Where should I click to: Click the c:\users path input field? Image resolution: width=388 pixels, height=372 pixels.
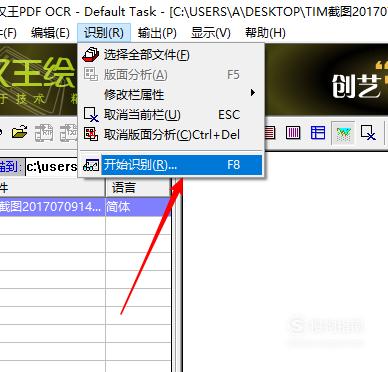tap(52, 166)
